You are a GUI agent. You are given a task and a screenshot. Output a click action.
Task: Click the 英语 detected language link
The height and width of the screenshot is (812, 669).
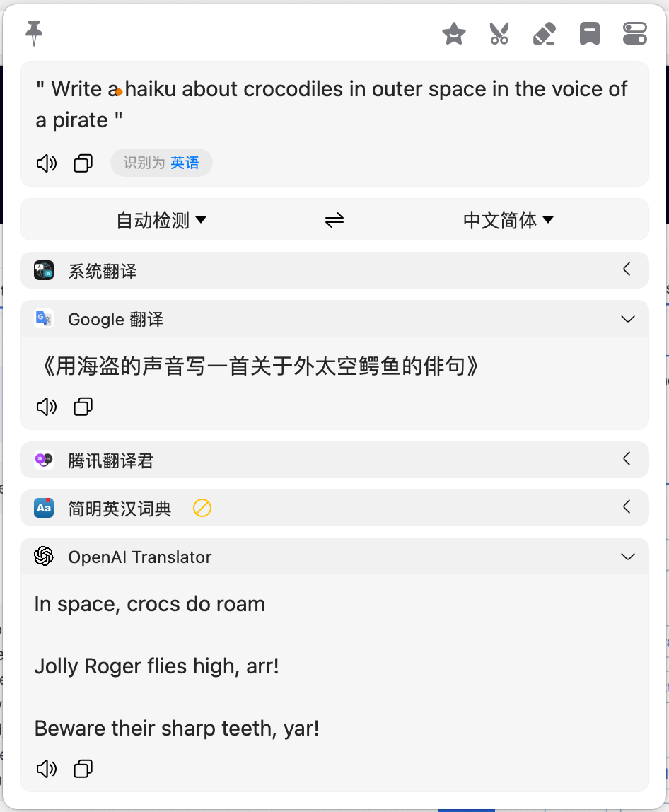click(x=185, y=163)
